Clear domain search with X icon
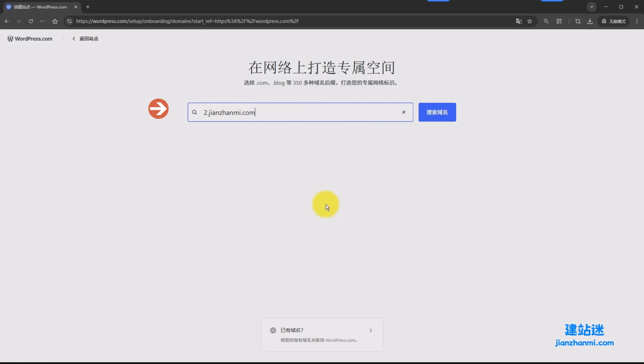Viewport: 644px width, 364px height. [404, 112]
